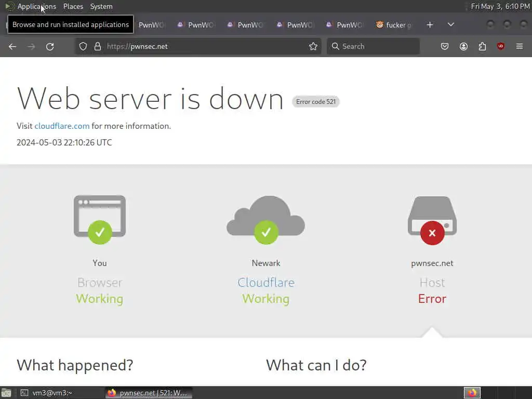Click the 'Web server is down' heading

150,99
